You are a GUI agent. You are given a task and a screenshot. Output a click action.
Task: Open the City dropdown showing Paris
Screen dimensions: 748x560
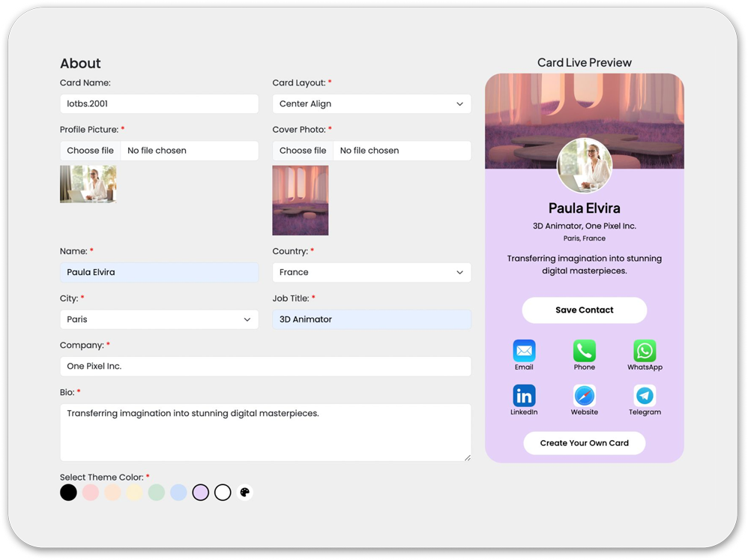point(160,319)
